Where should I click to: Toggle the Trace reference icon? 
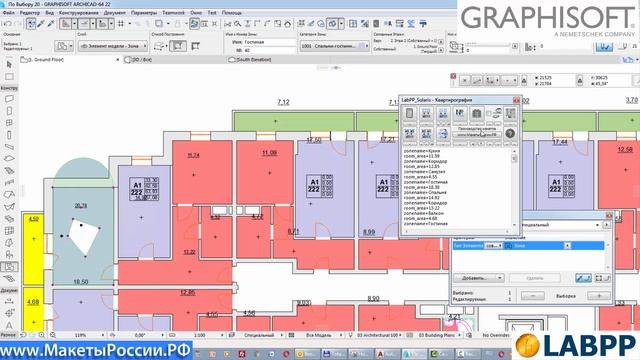tap(194, 24)
